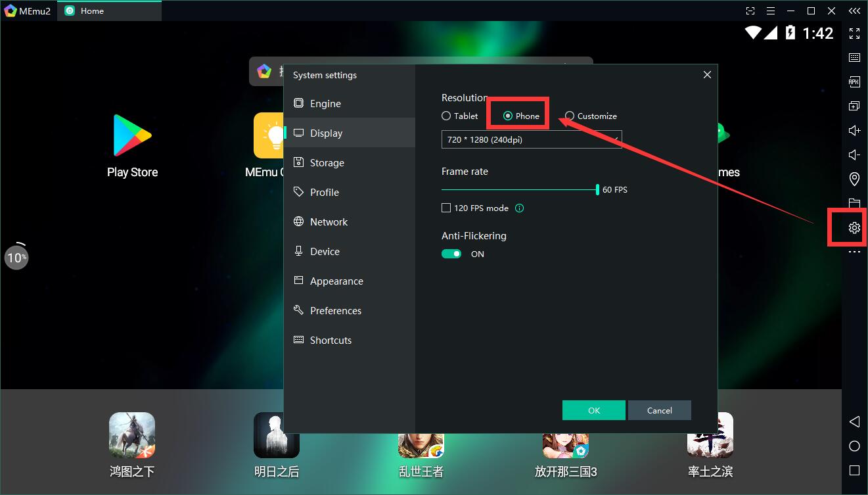Open keyboard mapping icon in sidebar

coord(854,58)
